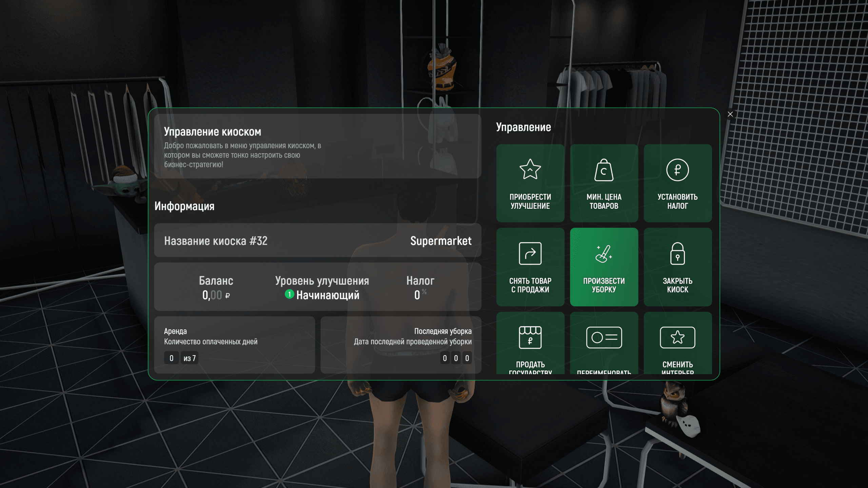Click the Supermarket kiosk name value
The height and width of the screenshot is (488, 868).
click(440, 241)
